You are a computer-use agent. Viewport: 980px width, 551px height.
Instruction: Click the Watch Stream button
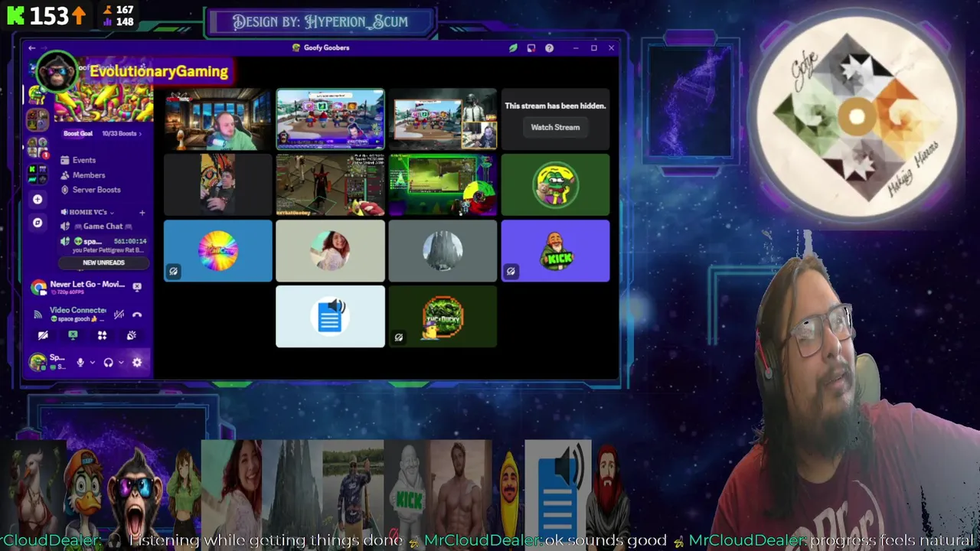(x=555, y=128)
